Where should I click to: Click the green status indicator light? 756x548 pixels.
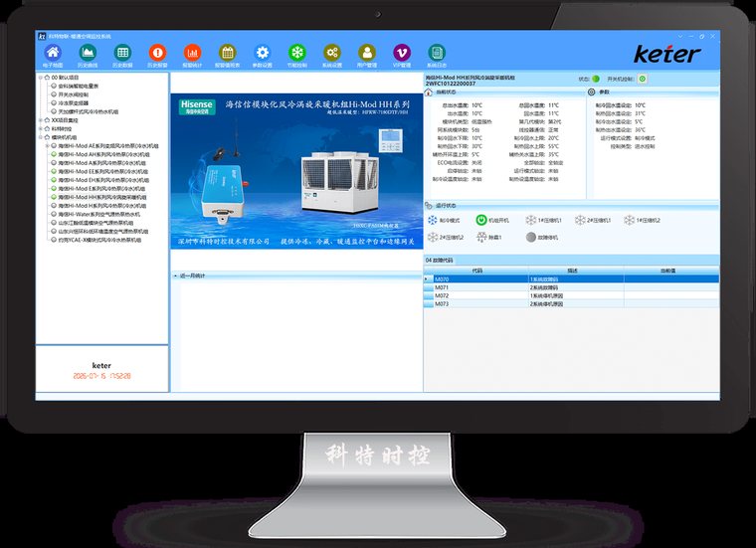596,79
